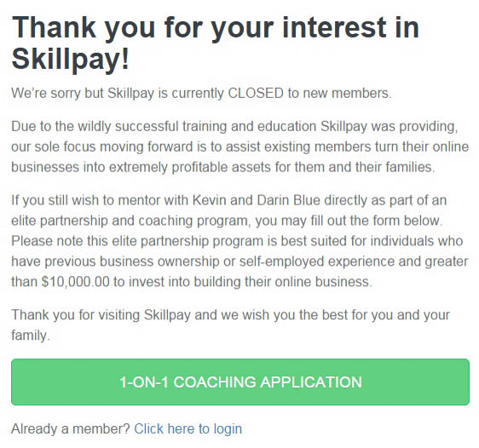
Task: Click the text "fill out the form below"
Action: (x=377, y=221)
